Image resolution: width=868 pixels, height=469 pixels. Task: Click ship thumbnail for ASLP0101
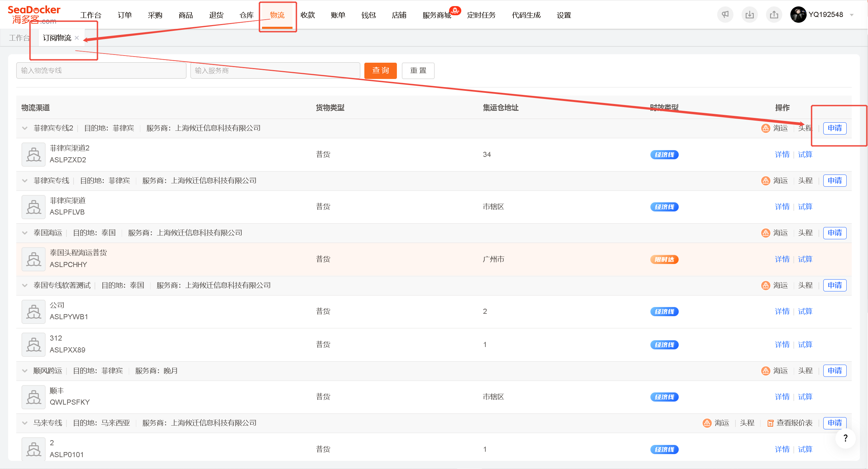34,449
